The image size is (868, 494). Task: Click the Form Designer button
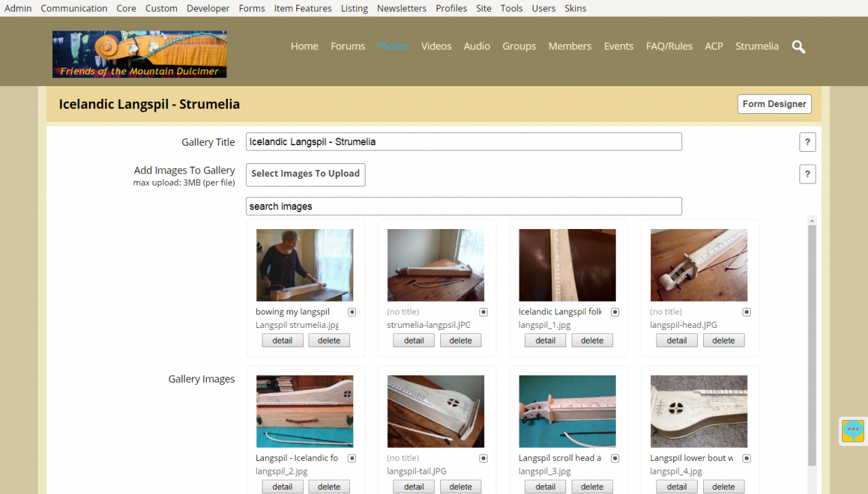774,104
